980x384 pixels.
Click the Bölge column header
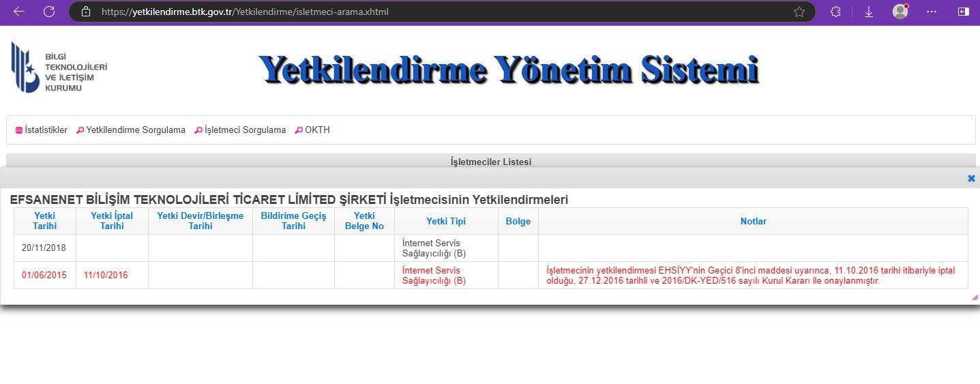(x=518, y=221)
